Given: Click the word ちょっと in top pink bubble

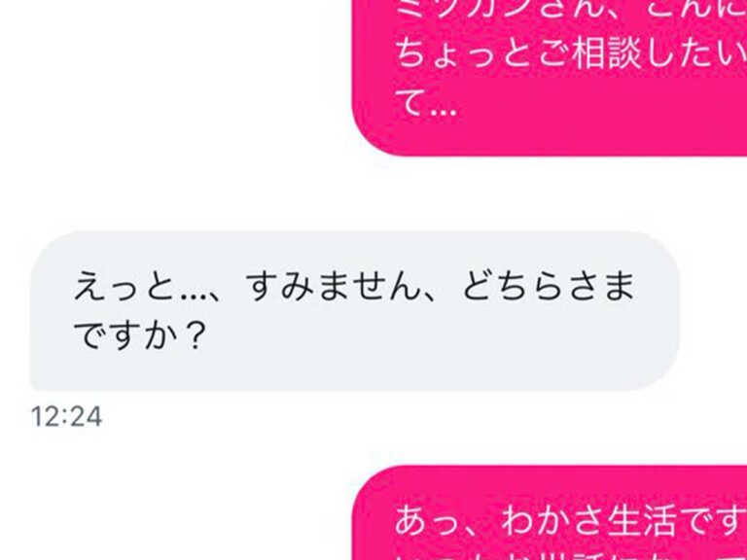Looking at the screenshot, I should pos(463,55).
